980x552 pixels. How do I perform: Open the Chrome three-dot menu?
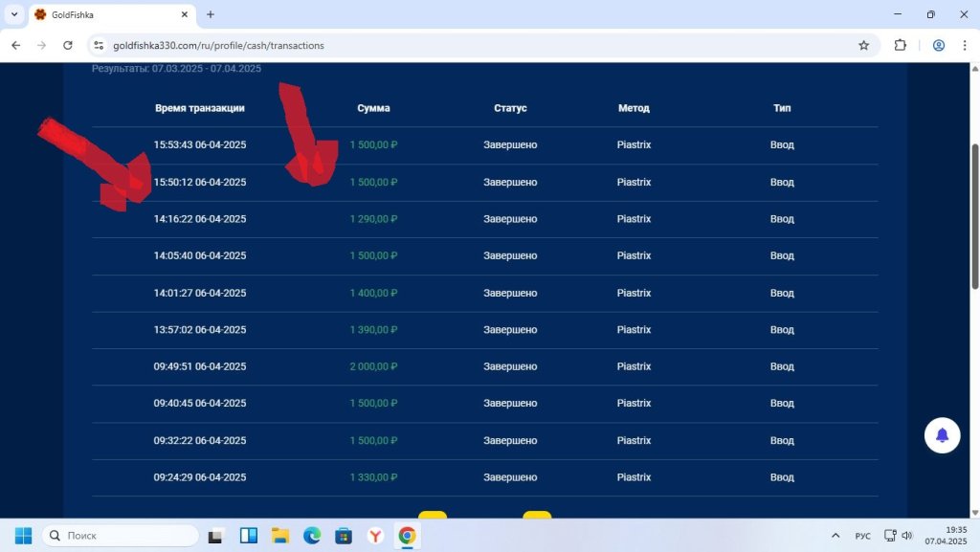coord(965,45)
